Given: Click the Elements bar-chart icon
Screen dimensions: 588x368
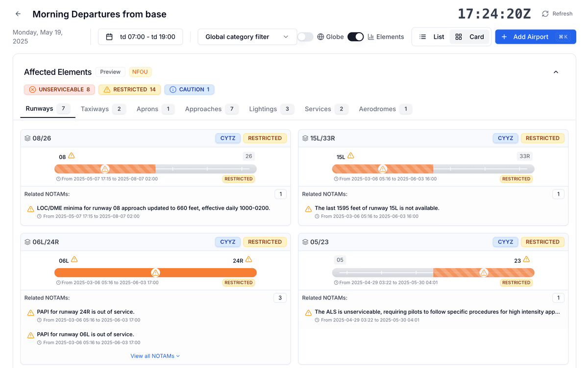Looking at the screenshot, I should 370,36.
